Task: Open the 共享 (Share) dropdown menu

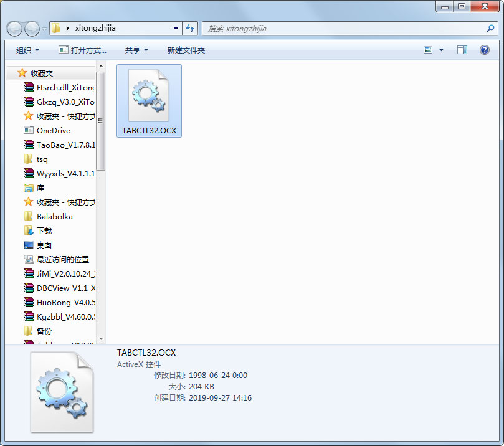Action: point(136,50)
